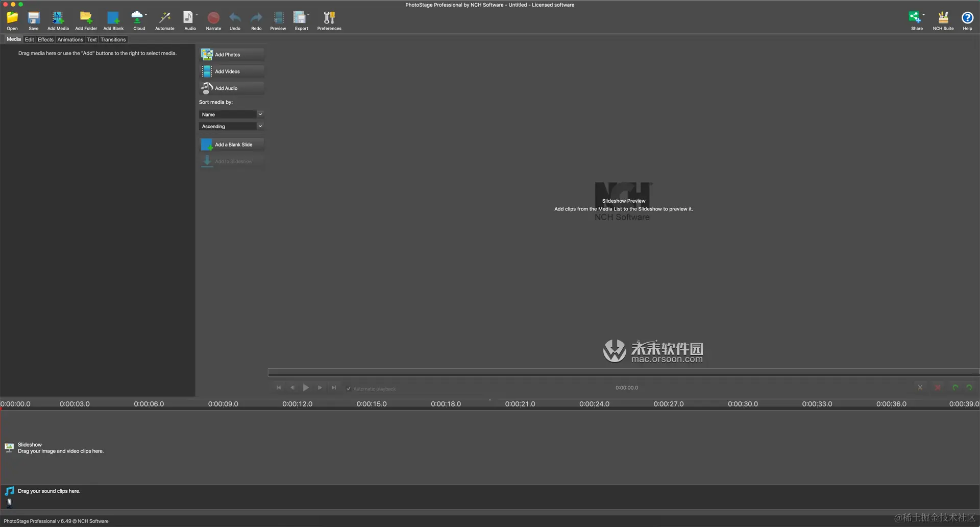Step forward one frame in the preview
Image resolution: width=980 pixels, height=527 pixels.
[x=320, y=388]
